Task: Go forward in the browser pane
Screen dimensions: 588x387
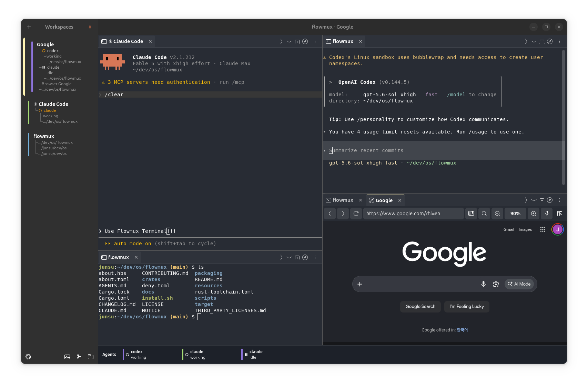Action: (x=343, y=214)
